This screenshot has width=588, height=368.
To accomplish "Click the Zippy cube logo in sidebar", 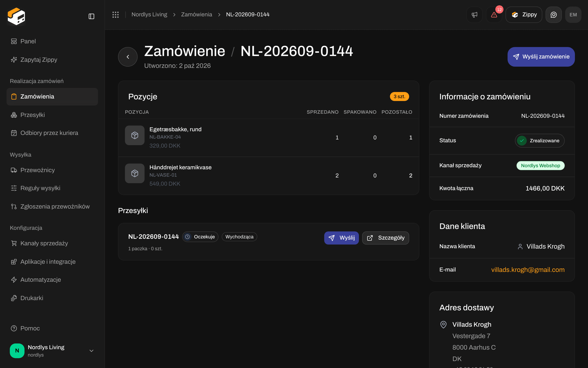I will pos(16,16).
